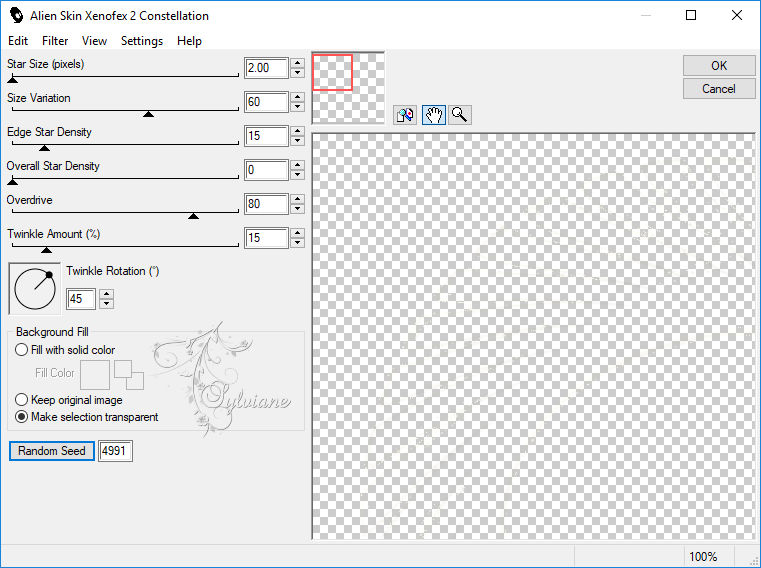Select the magnifier zoom tool

click(x=460, y=115)
